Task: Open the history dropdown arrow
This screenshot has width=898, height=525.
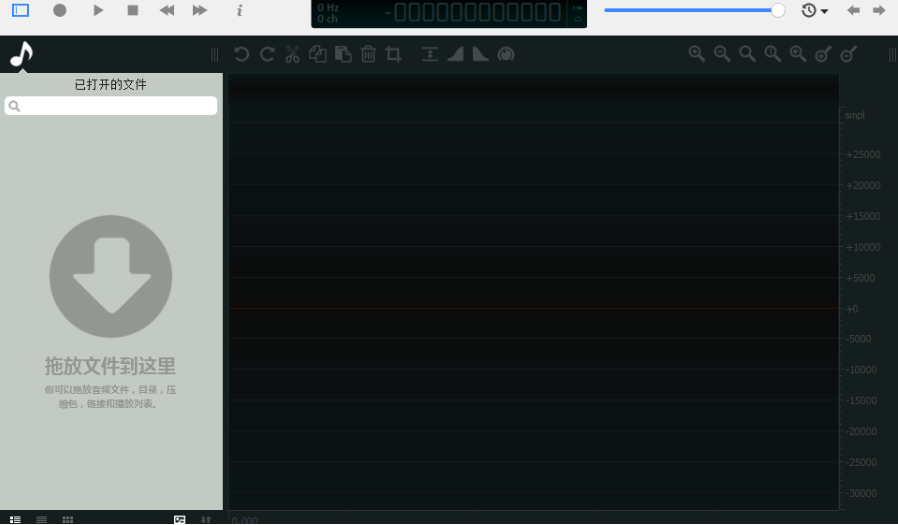Action: coord(824,11)
